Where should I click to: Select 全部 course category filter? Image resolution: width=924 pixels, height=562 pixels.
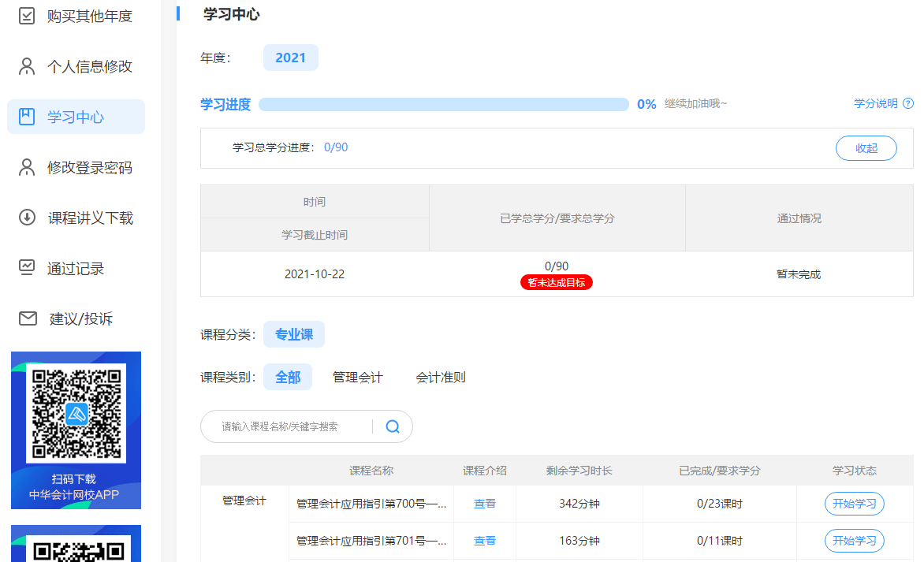(288, 377)
